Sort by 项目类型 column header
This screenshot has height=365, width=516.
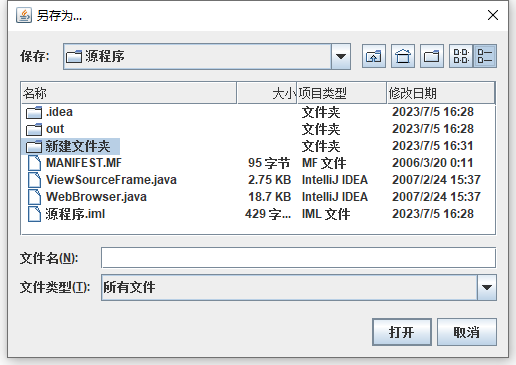(x=342, y=93)
